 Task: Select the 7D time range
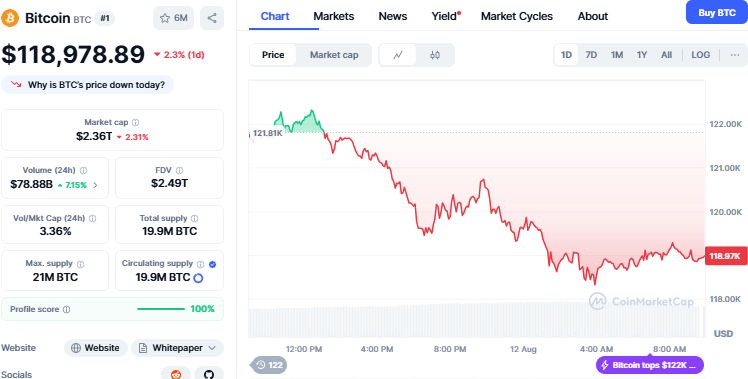(591, 55)
